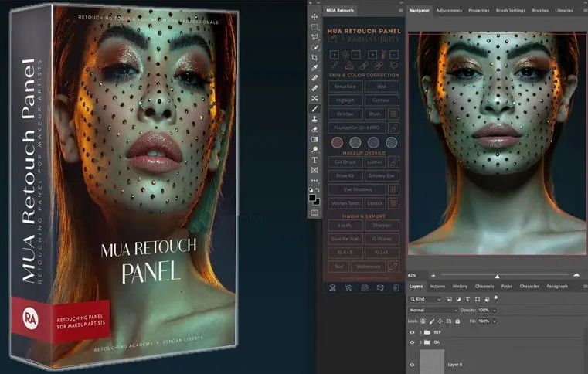
Task: Select the Clone Stamp tool
Action: [x=314, y=119]
